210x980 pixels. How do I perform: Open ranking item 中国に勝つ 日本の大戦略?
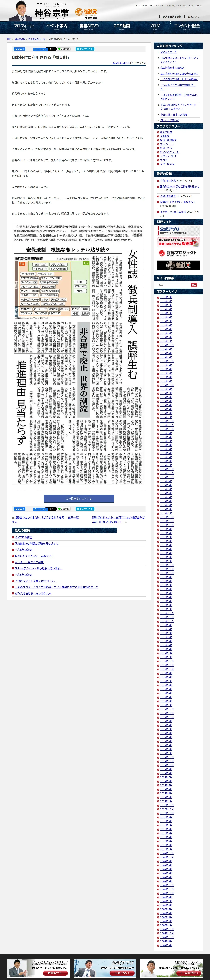point(174,114)
